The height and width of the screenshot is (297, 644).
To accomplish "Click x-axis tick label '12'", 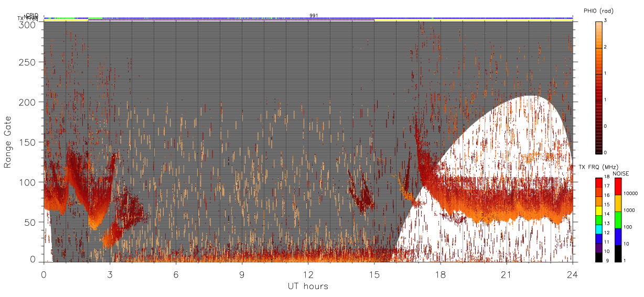I will tap(308, 274).
